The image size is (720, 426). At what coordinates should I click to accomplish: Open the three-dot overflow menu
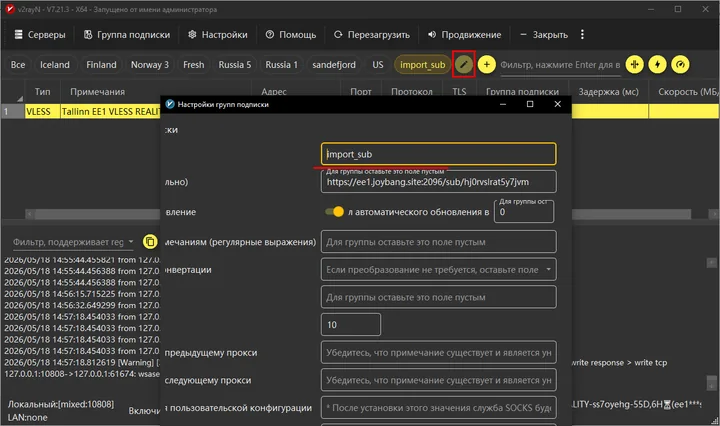pyautogui.click(x=582, y=34)
